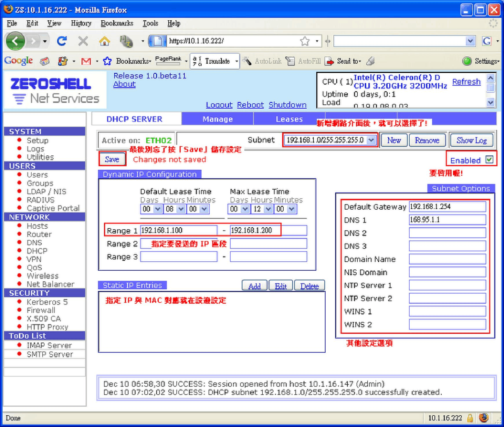This screenshot has width=504, height=427.
Task: Open Firewall under SECURITY
Action: (41, 310)
